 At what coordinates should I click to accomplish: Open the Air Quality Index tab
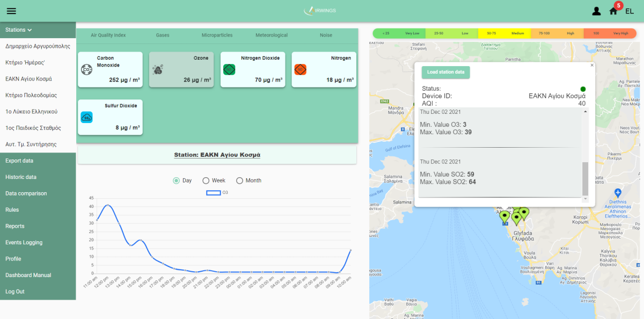108,35
